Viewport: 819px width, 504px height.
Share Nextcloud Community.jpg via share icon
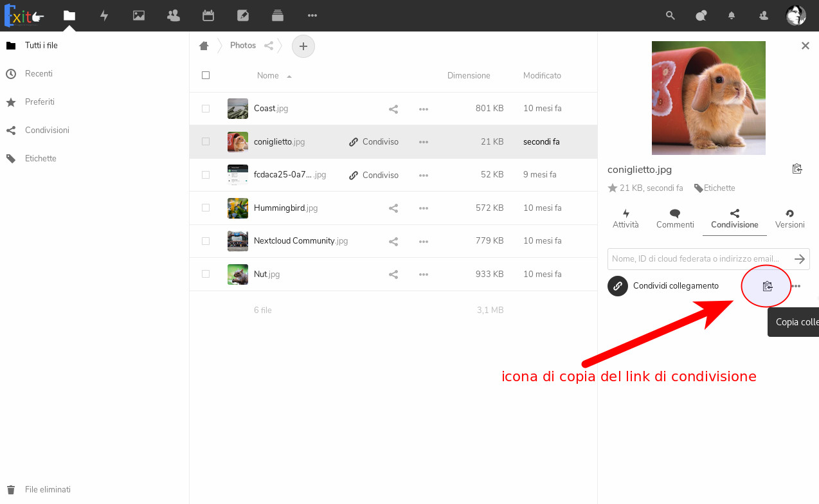[393, 241]
